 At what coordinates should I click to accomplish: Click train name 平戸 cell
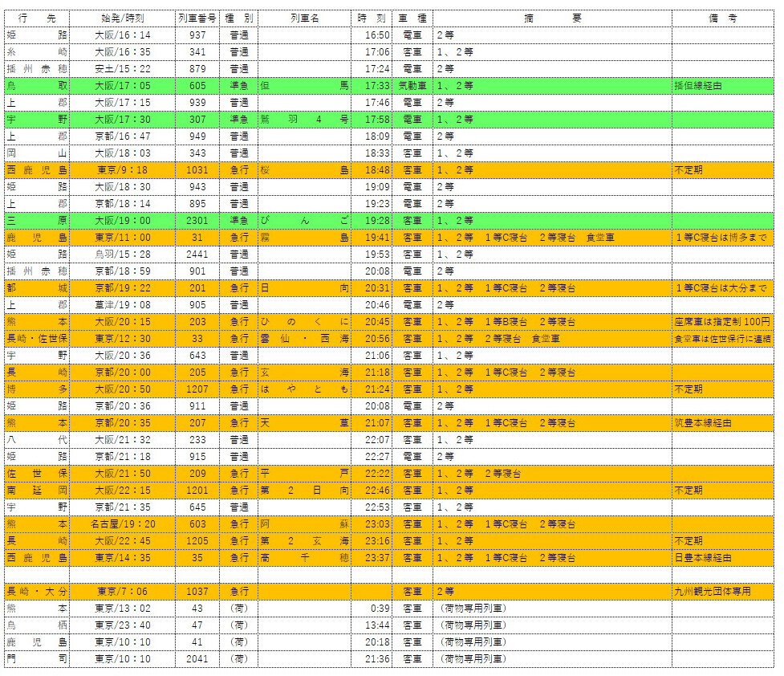[x=304, y=474]
